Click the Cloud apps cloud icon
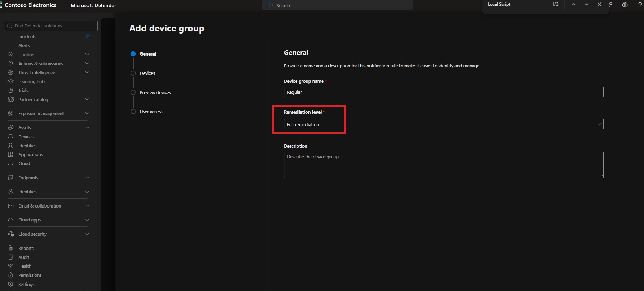The width and height of the screenshot is (644, 291). click(x=11, y=220)
